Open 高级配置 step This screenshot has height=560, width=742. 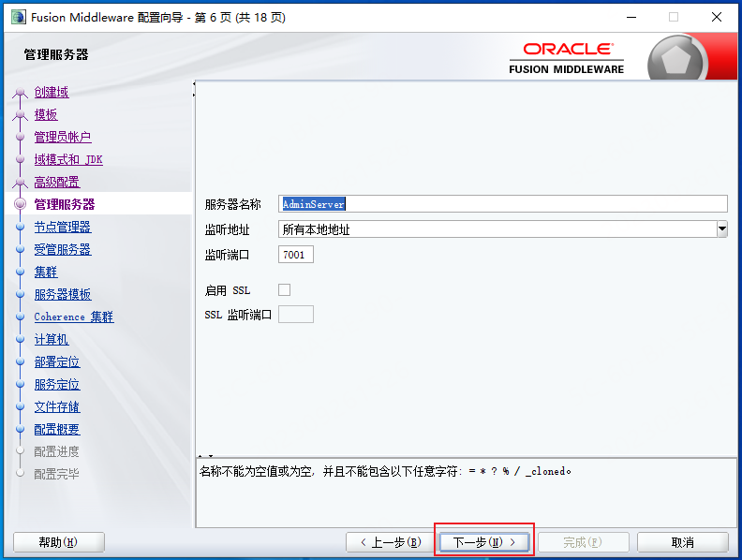coord(57,182)
